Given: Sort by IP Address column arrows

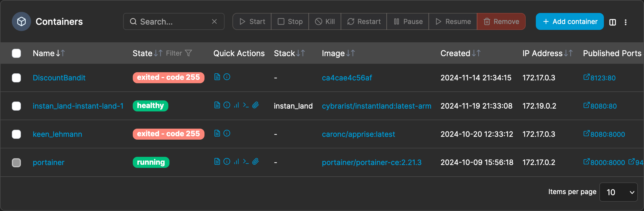Looking at the screenshot, I should pyautogui.click(x=568, y=53).
